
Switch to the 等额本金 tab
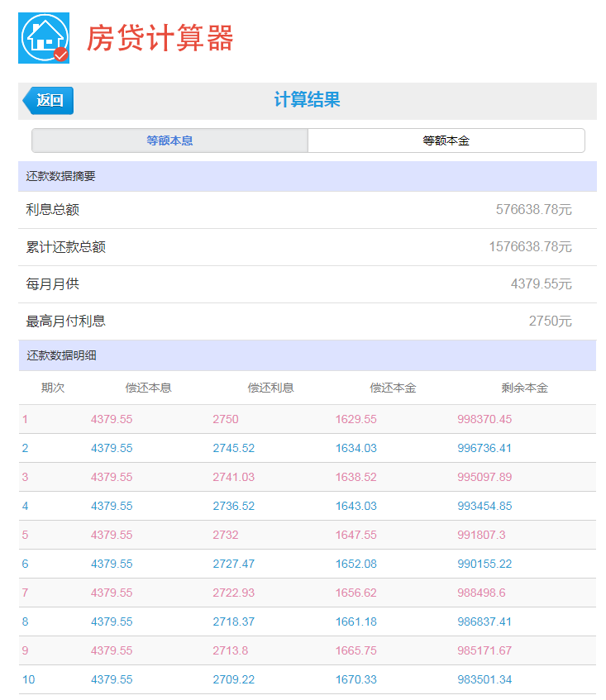(x=446, y=140)
